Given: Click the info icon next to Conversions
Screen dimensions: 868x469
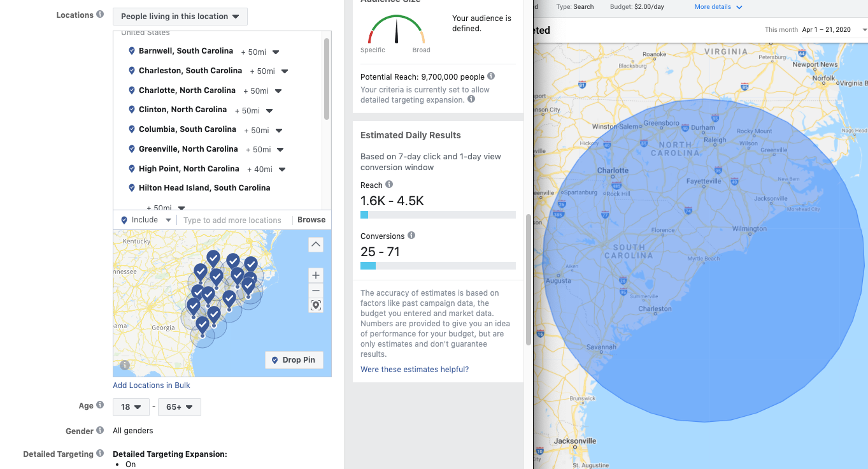Looking at the screenshot, I should [411, 235].
